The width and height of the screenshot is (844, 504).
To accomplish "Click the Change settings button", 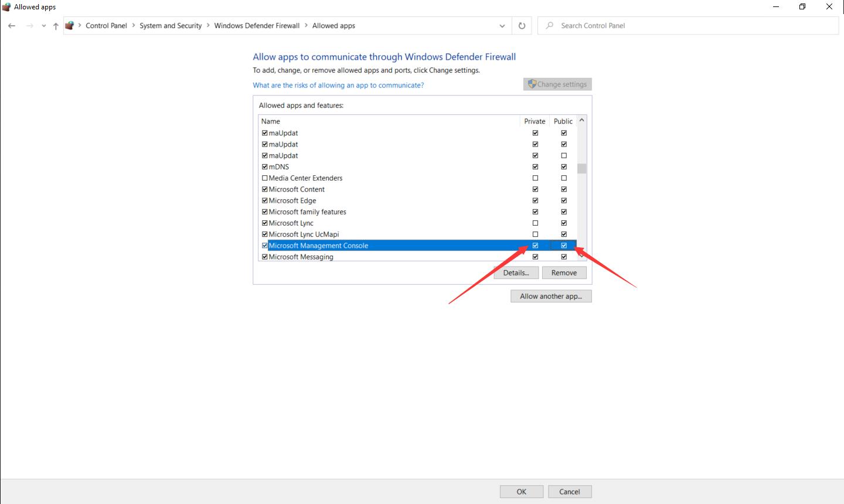I will tap(557, 84).
